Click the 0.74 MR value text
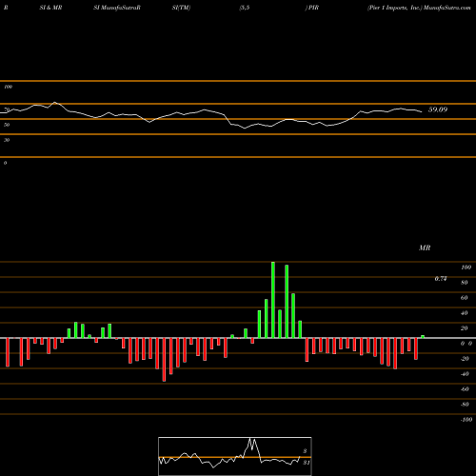476x476 pixels. click(441, 279)
